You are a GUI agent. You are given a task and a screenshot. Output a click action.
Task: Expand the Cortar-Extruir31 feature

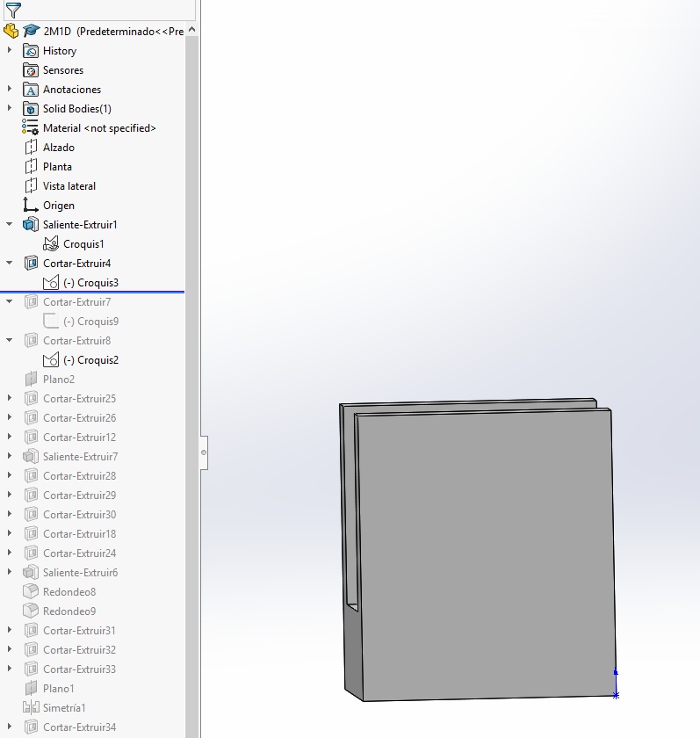[9, 629]
